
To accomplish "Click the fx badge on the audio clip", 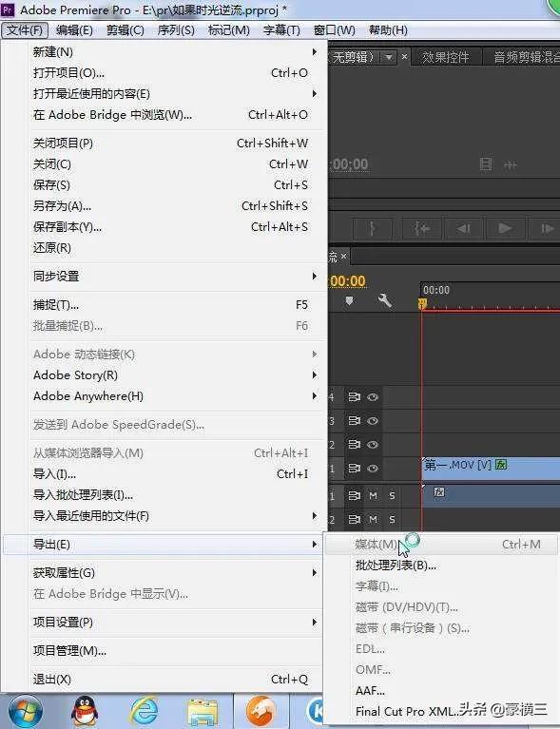I will pos(439,492).
